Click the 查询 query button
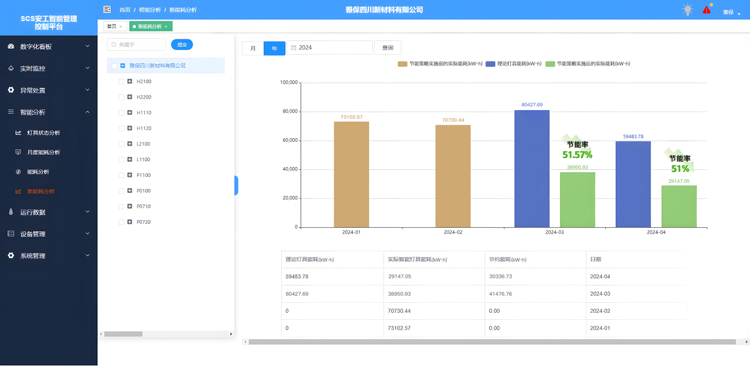Screen dimensions: 750x369 pos(387,48)
